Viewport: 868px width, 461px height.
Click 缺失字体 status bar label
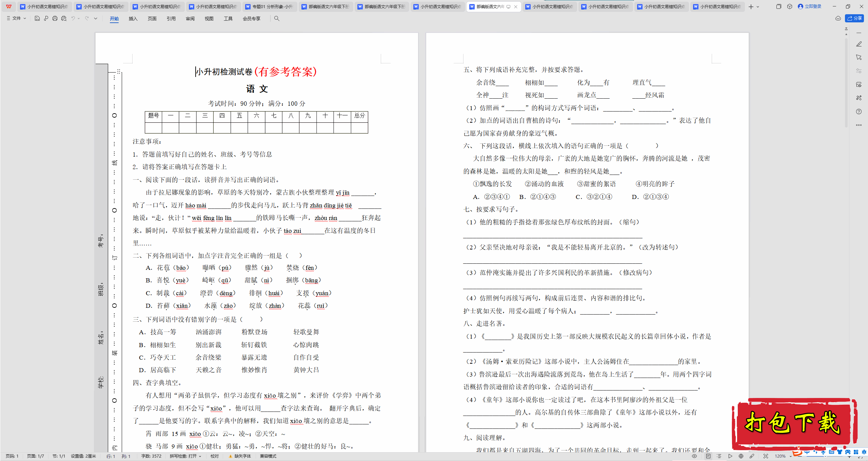point(243,456)
